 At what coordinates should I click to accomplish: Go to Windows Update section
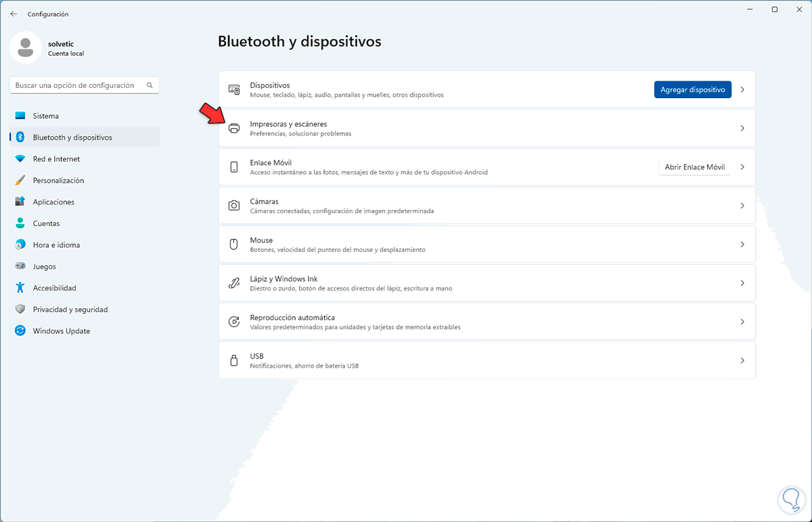pyautogui.click(x=61, y=331)
